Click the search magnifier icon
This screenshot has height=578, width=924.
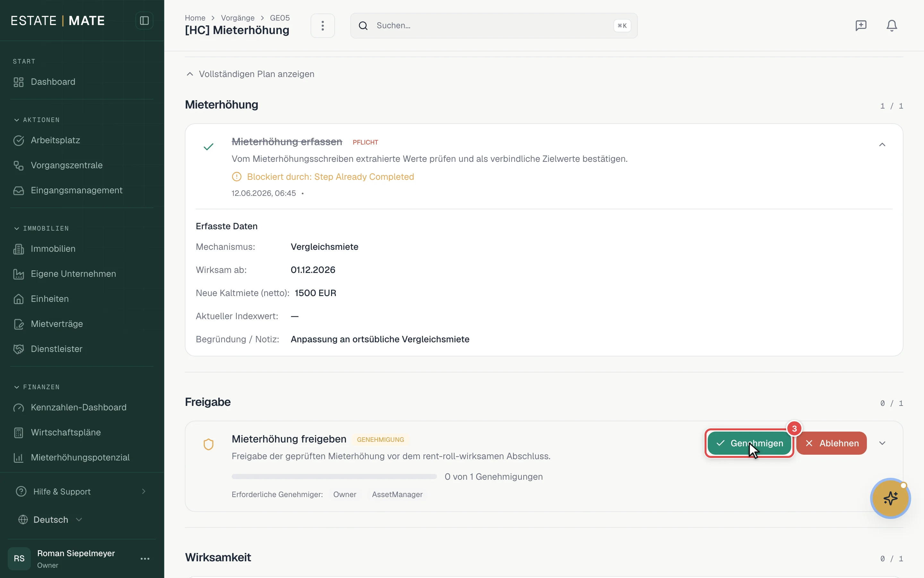(363, 26)
